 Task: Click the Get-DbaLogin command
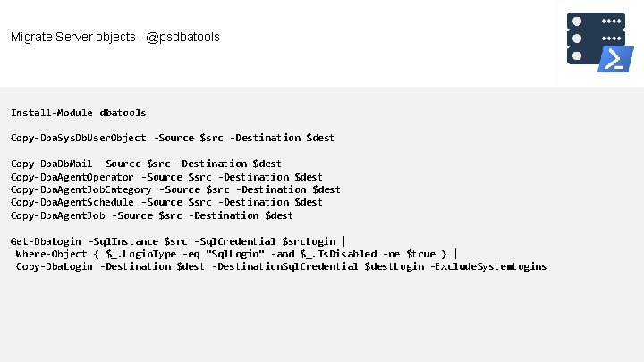(x=47, y=241)
